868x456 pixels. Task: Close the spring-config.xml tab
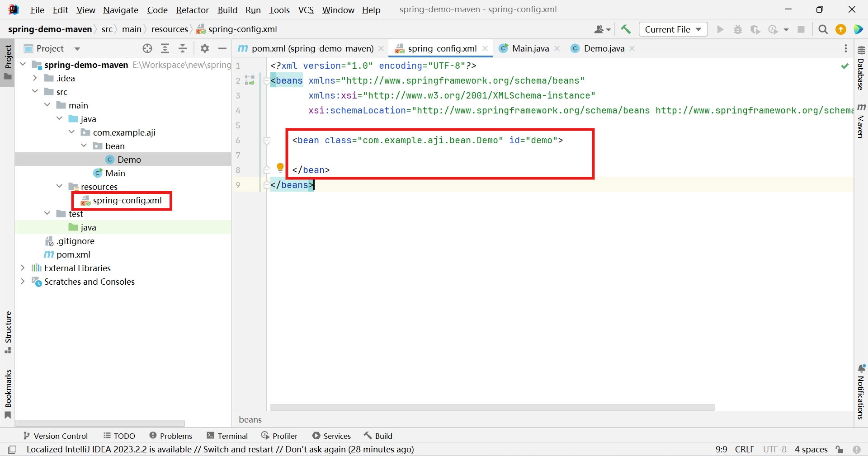pyautogui.click(x=485, y=48)
